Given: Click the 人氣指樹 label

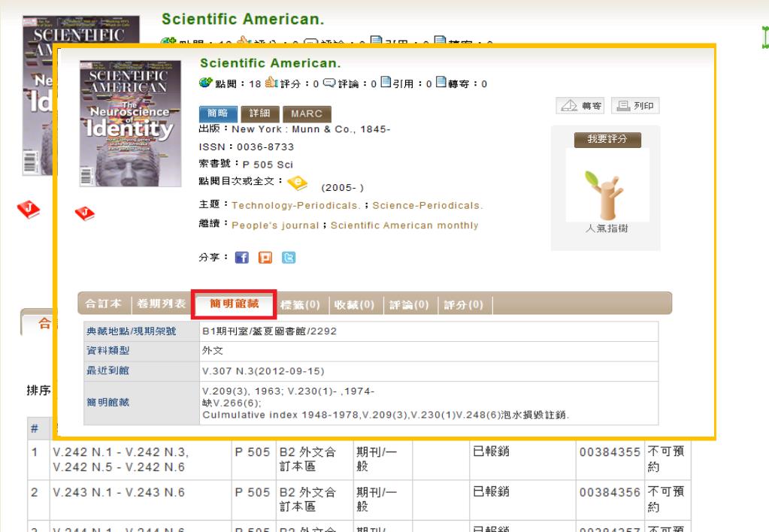Looking at the screenshot, I should point(607,228).
